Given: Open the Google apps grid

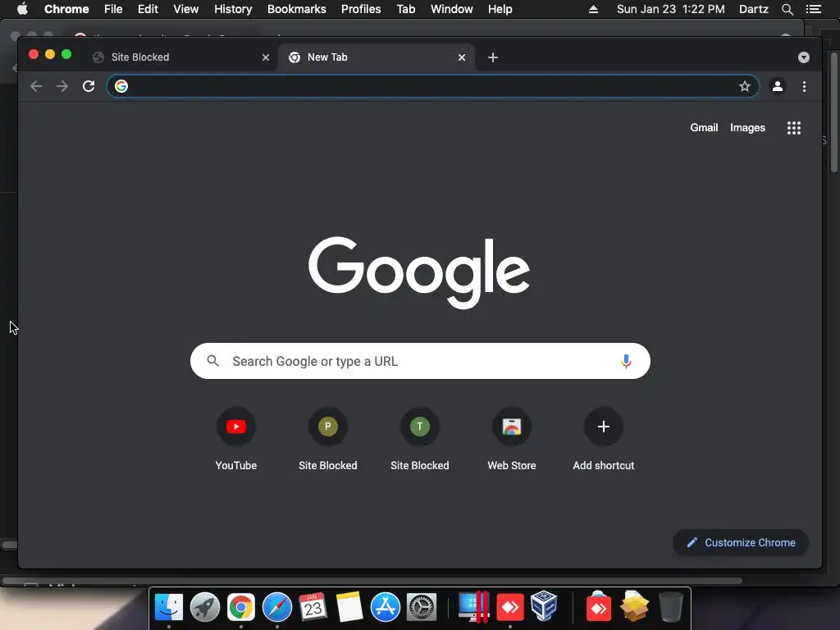Looking at the screenshot, I should point(794,127).
